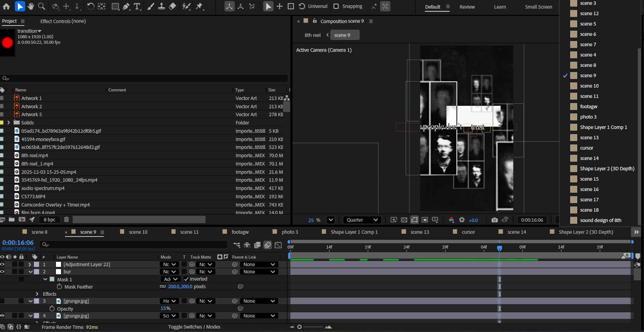Choose the Eraser tool
The height and width of the screenshot is (332, 644).
[172, 6]
